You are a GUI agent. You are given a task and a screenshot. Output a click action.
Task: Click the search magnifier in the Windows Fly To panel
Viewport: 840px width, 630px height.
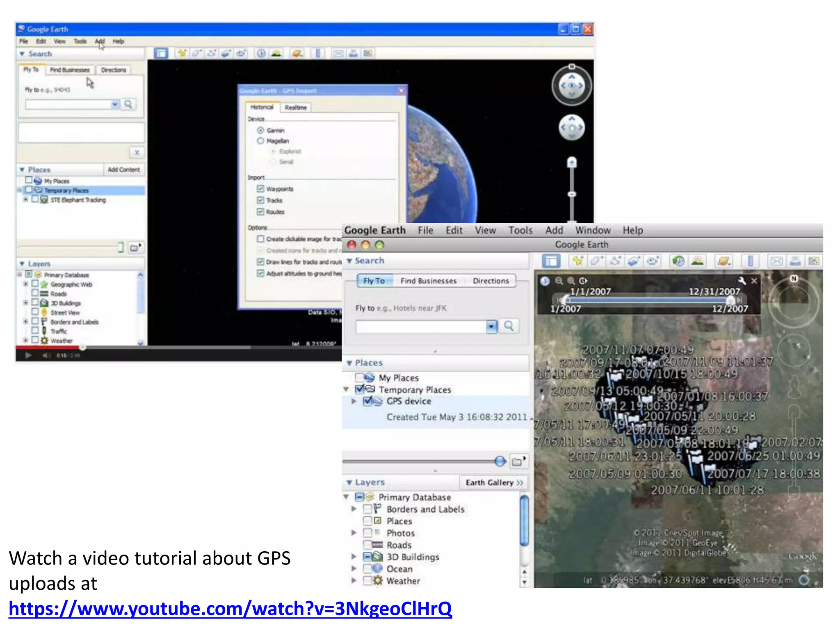coord(128,104)
